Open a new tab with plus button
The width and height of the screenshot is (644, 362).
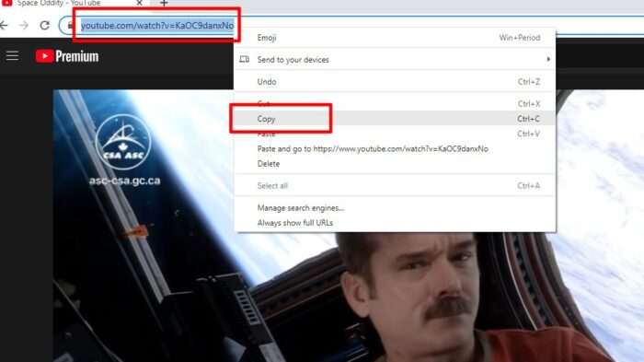tap(164, 4)
